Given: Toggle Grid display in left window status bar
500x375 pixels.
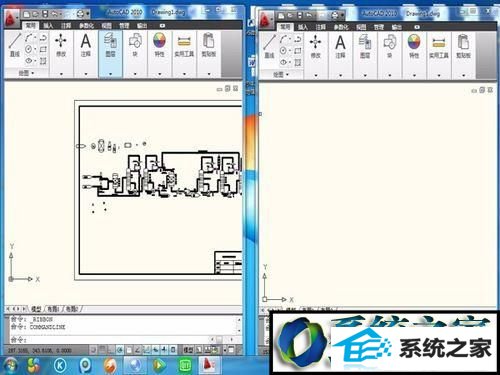Looking at the screenshot, I should point(102,350).
